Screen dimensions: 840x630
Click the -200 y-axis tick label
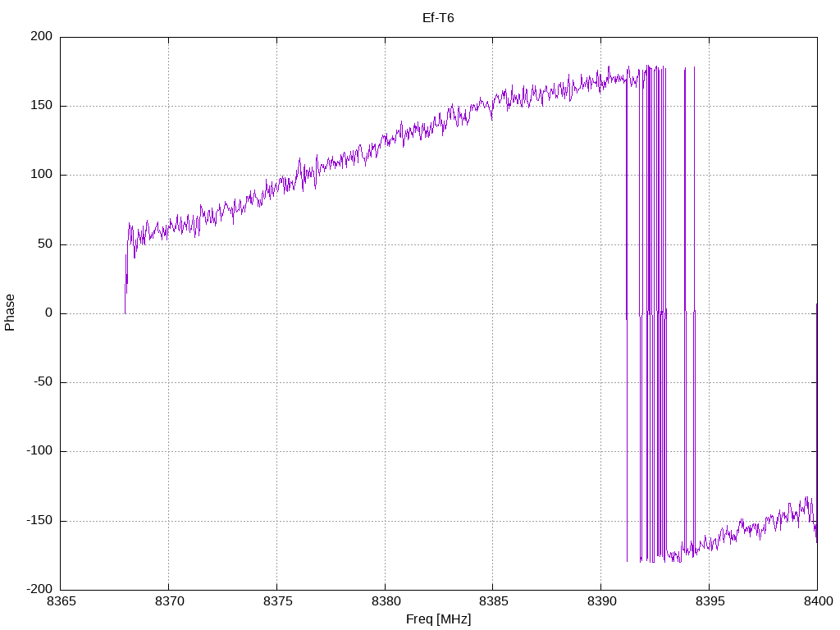[x=39, y=589]
